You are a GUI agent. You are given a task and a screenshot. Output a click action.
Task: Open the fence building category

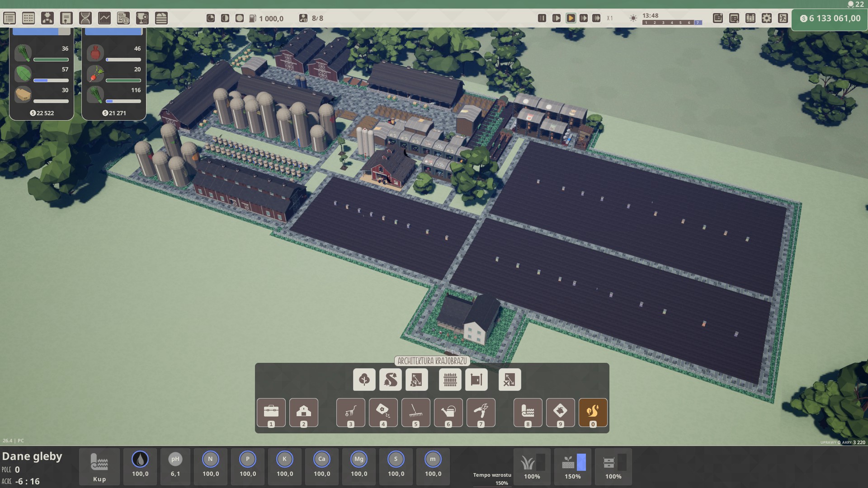(x=450, y=380)
